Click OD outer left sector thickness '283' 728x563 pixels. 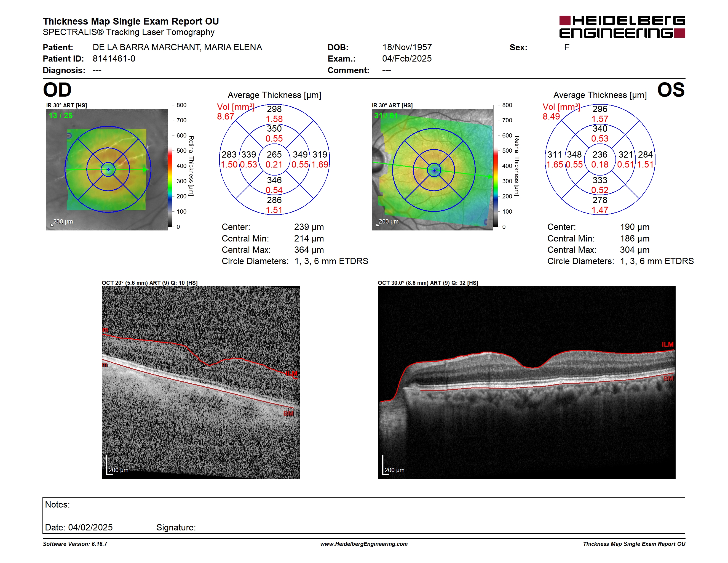[x=229, y=155]
